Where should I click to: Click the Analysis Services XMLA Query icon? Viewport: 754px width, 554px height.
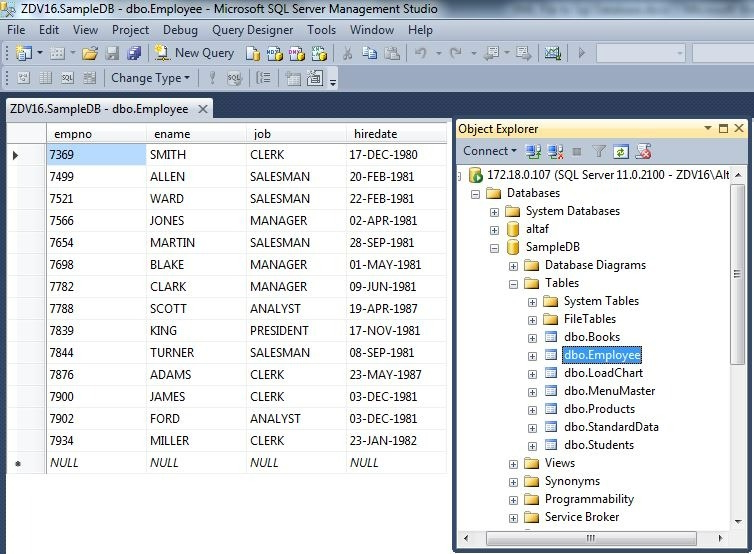click(319, 53)
